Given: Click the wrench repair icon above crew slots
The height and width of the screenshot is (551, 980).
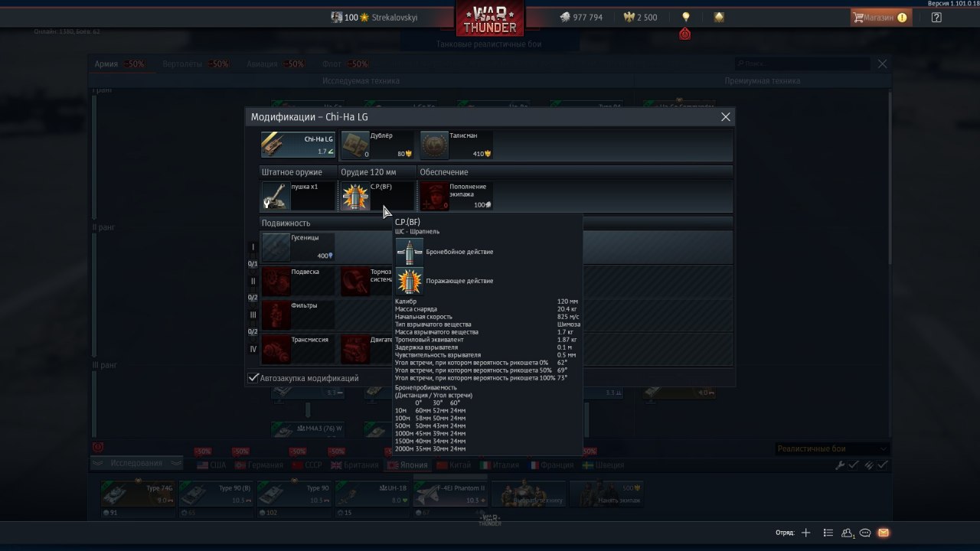Looking at the screenshot, I should (x=840, y=465).
